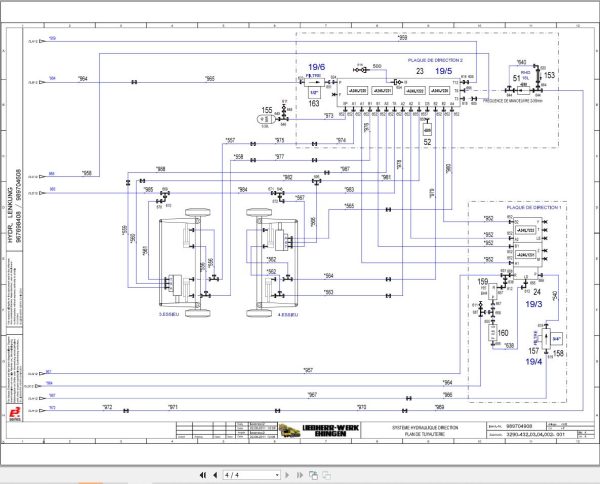Click the pipe label *538
This screenshot has width=600, height=484.
coord(509,345)
